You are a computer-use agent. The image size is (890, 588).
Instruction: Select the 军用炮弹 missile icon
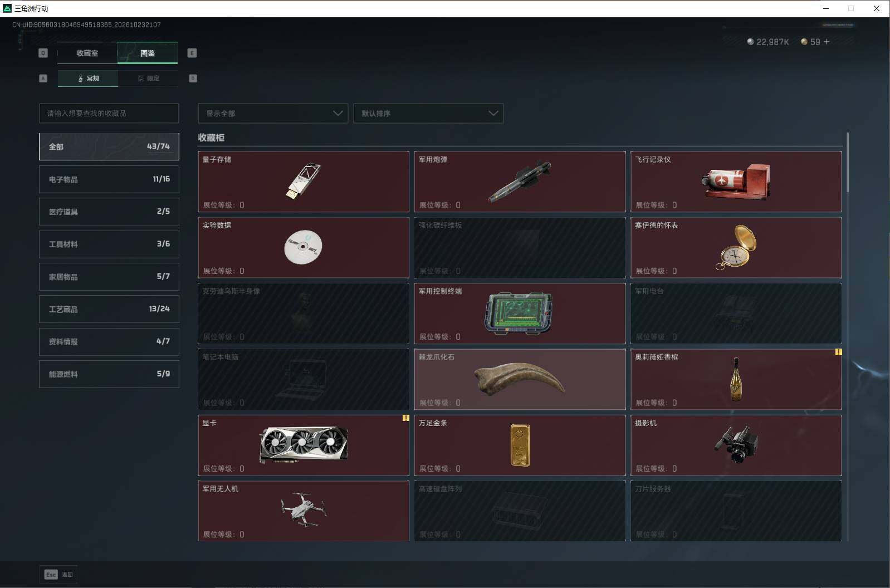click(519, 182)
